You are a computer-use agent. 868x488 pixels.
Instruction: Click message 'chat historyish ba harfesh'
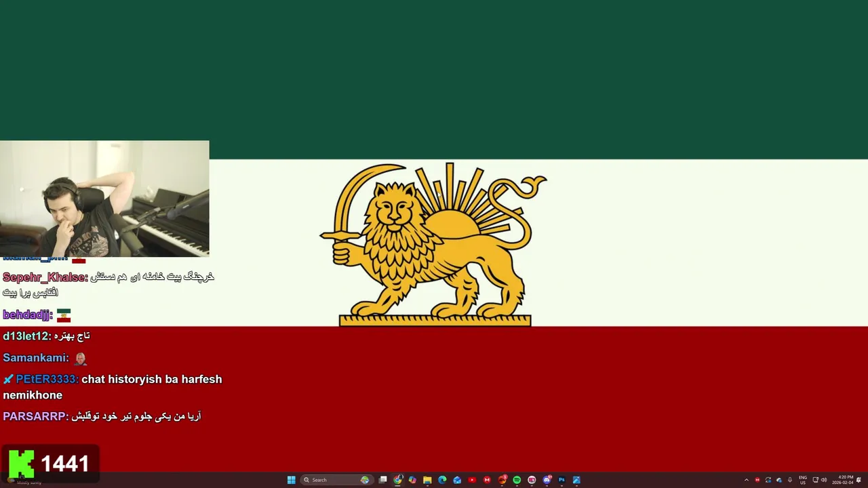152,380
